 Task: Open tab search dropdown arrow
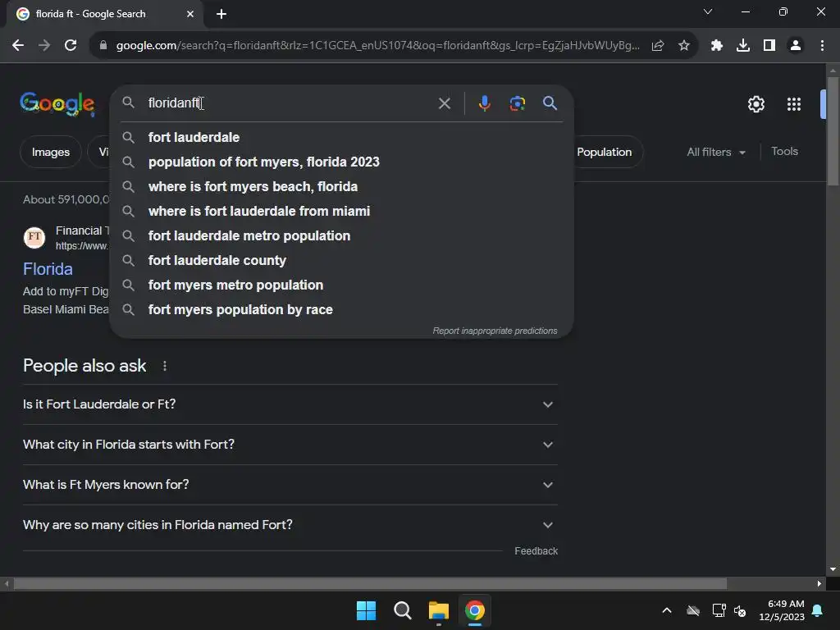click(x=708, y=11)
